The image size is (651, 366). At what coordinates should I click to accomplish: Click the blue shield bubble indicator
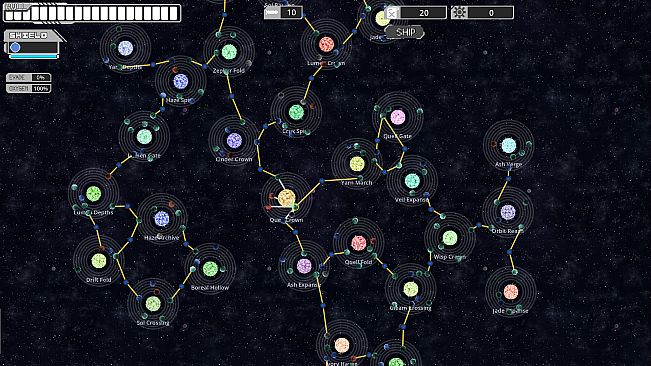15,47
